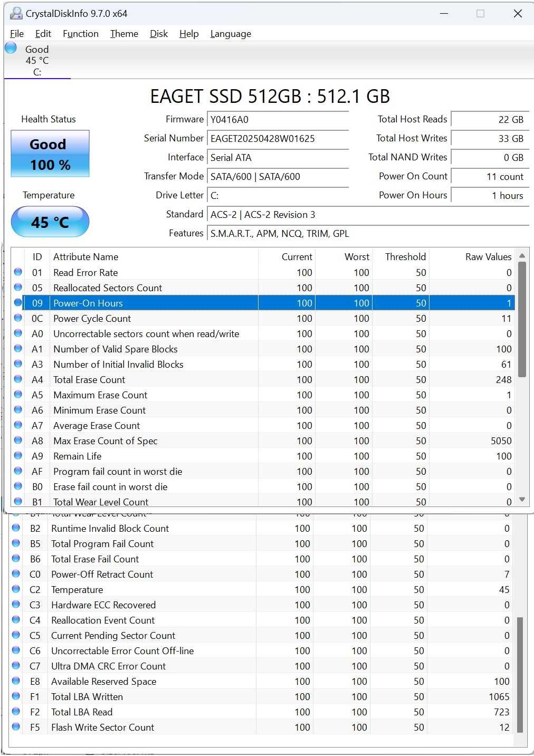The height and width of the screenshot is (756, 534).
Task: Click the status orb for Program fail count
Action: click(x=18, y=471)
